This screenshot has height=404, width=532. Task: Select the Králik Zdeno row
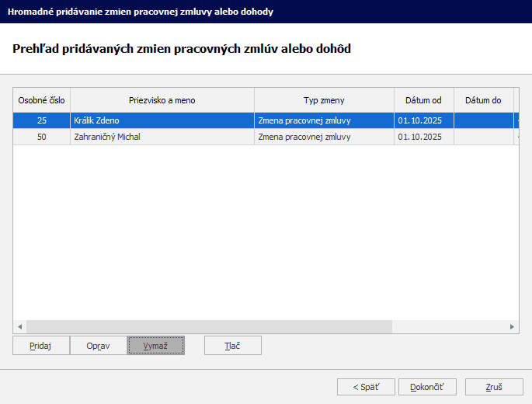point(162,121)
